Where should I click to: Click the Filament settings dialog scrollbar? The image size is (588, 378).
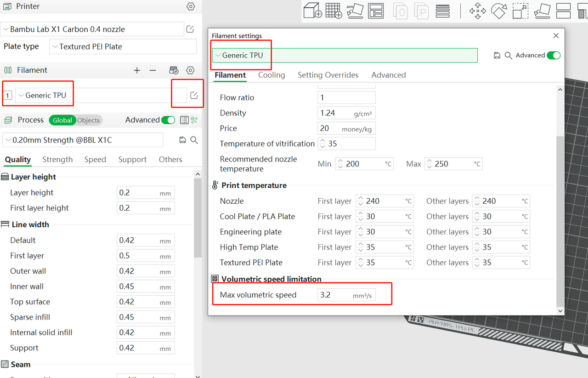click(560, 221)
